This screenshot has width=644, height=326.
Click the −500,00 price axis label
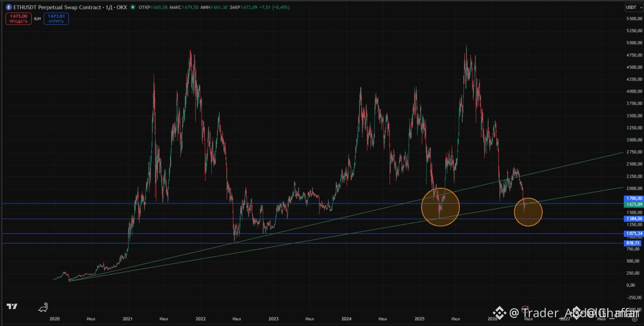(633, 309)
